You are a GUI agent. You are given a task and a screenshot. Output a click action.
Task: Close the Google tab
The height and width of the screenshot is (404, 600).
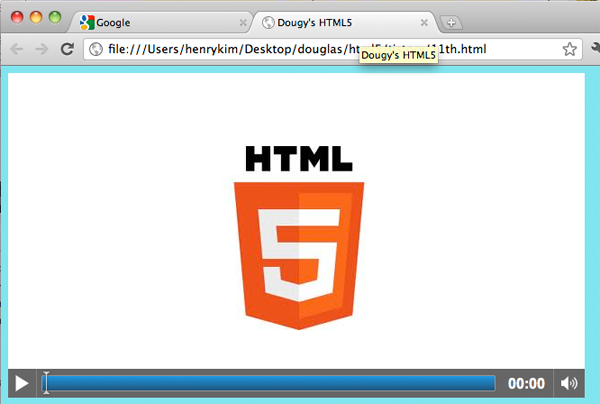click(243, 23)
